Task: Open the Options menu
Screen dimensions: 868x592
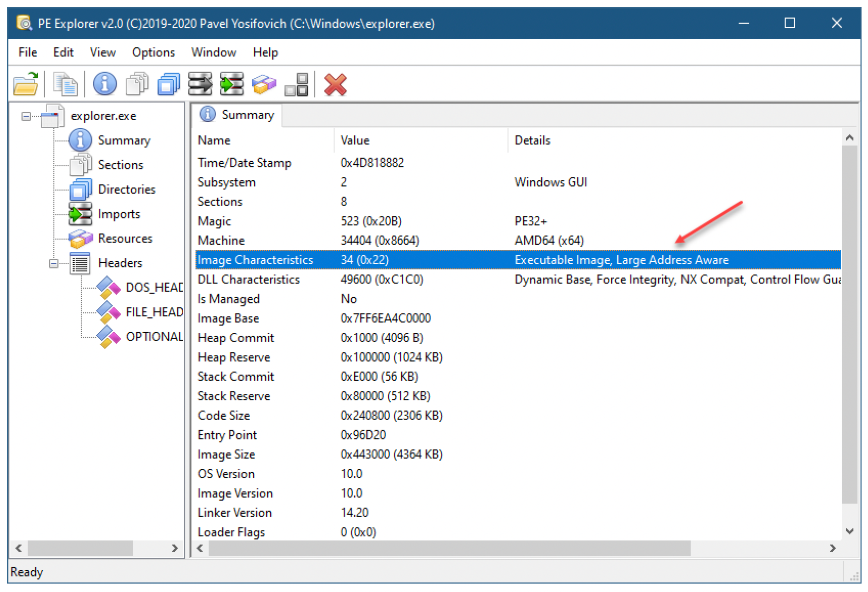Action: [x=153, y=52]
